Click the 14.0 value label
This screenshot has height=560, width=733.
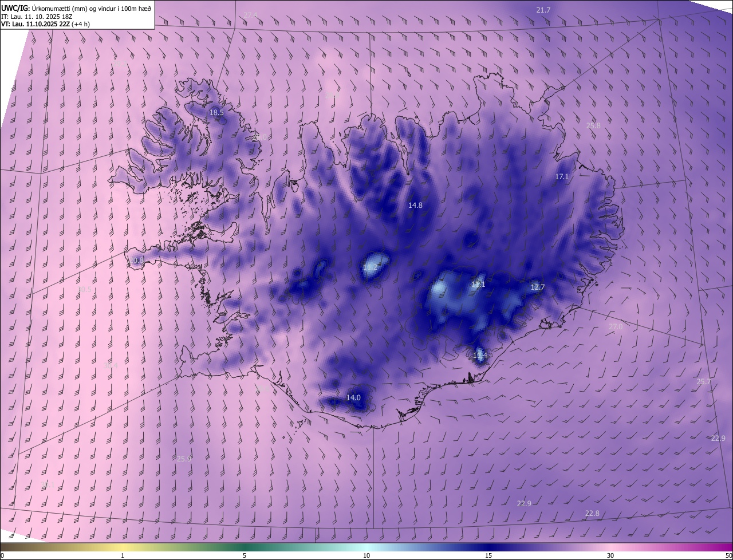[x=353, y=397]
